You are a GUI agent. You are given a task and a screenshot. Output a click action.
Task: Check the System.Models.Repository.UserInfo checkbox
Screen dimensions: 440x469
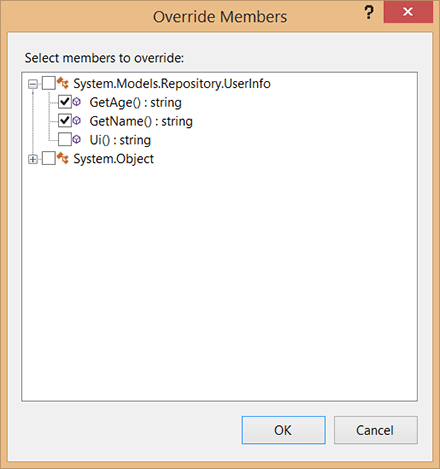49,83
